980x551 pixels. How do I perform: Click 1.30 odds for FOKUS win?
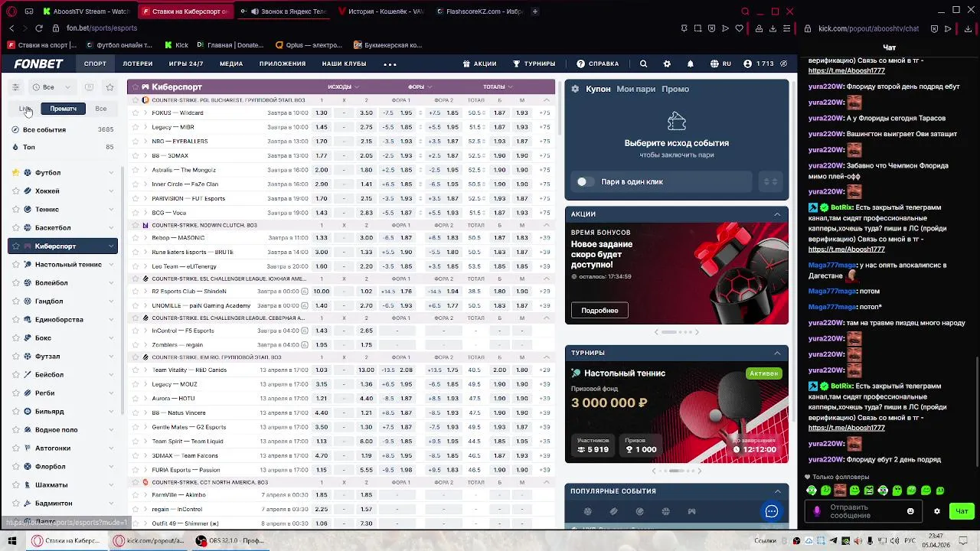coord(322,113)
